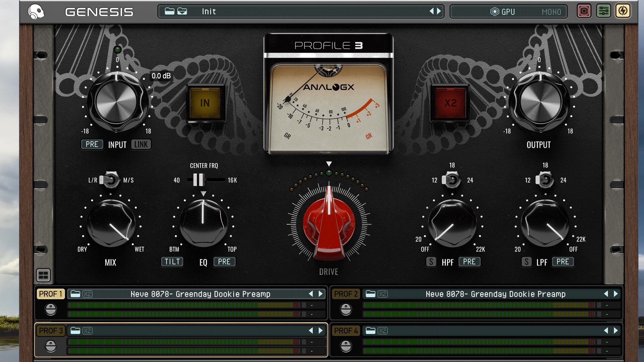
Task: Open the green settings sliders icon
Action: point(603,11)
